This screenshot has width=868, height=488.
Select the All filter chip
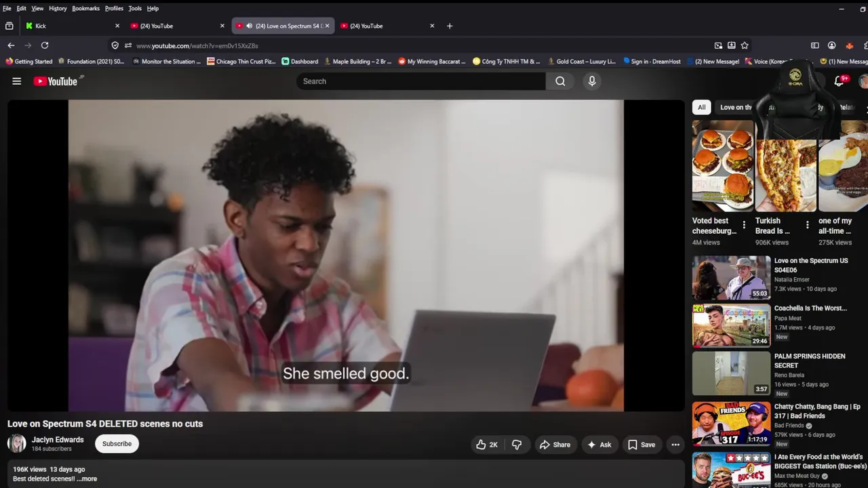click(701, 107)
